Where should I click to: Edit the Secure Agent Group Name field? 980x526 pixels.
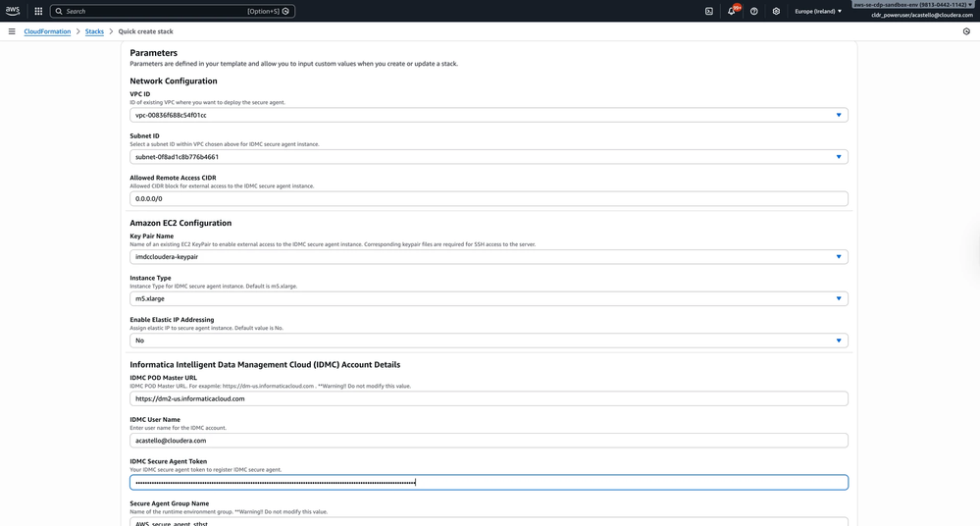[489, 522]
